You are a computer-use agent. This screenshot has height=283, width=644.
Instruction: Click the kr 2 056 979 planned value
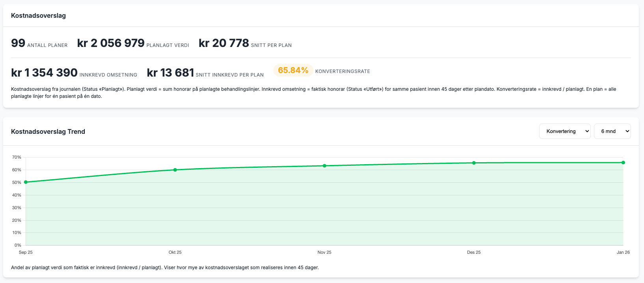point(111,43)
